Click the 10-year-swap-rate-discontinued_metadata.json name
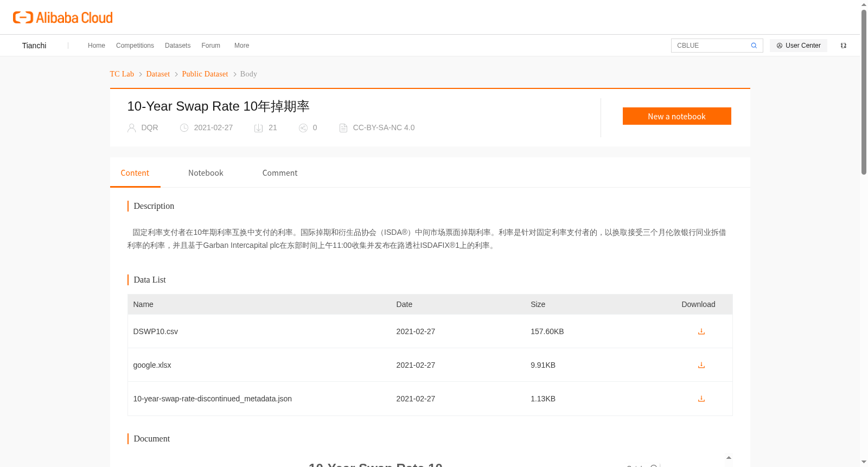 pos(213,399)
